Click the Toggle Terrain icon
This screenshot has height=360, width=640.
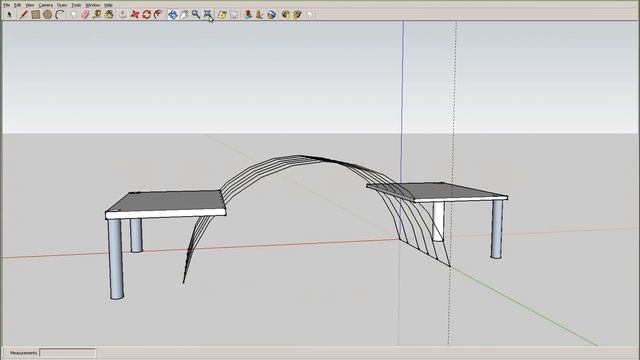(x=233, y=15)
